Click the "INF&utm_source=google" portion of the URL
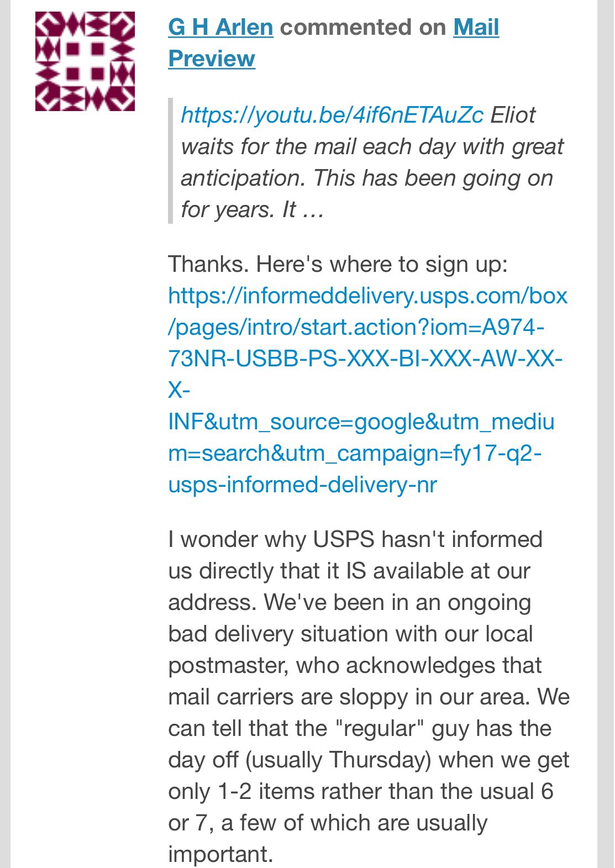The width and height of the screenshot is (615, 868). click(261, 422)
